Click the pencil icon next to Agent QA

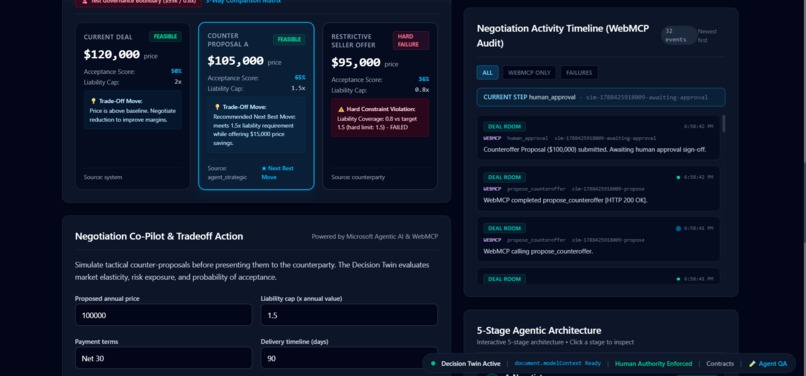pos(753,364)
